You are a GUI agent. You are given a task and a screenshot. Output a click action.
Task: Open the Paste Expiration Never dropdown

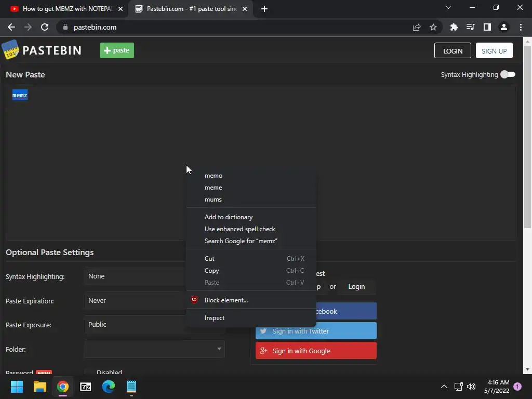[135, 301]
